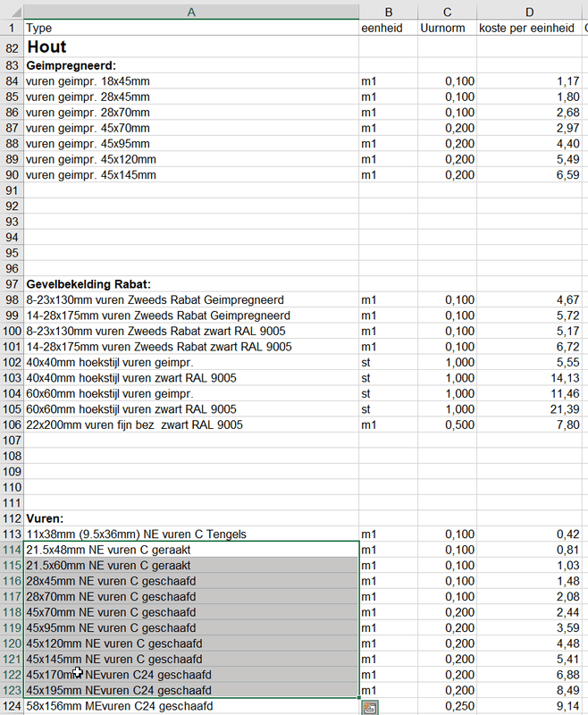Select column D header
This screenshot has height=715, width=588.
click(529, 13)
